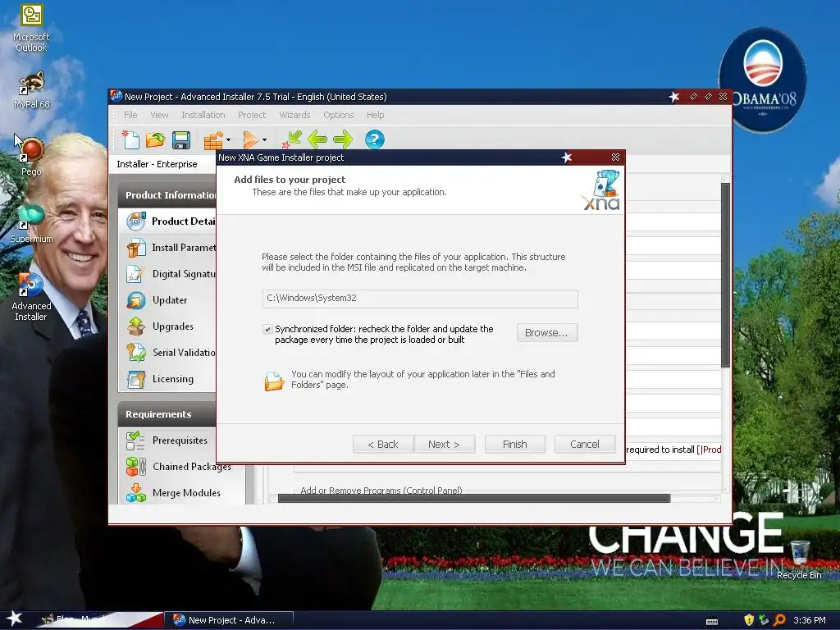Select Product Details in the sidebar
The height and width of the screenshot is (630, 840).
[x=167, y=221]
